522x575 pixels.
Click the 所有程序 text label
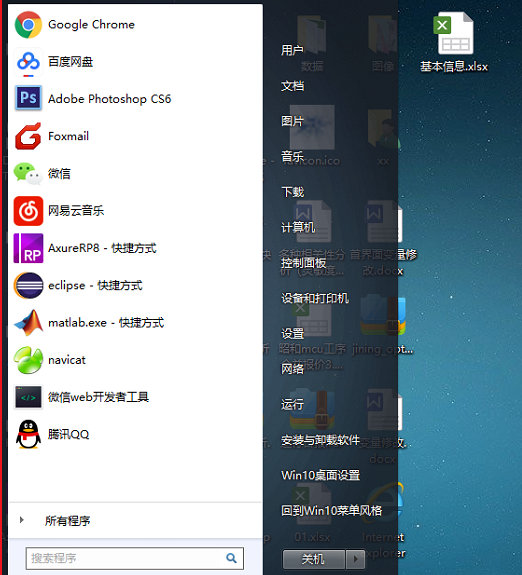(67, 520)
